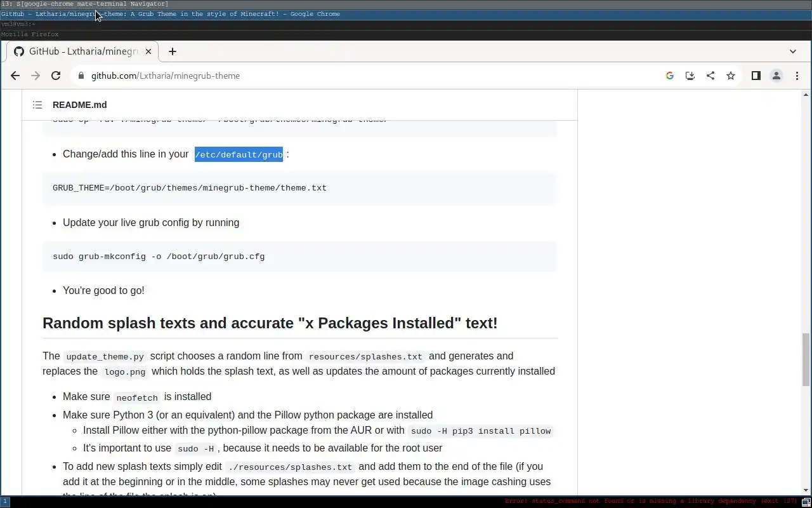Click "You're good to go!" bullet
The image size is (812, 508).
103,290
